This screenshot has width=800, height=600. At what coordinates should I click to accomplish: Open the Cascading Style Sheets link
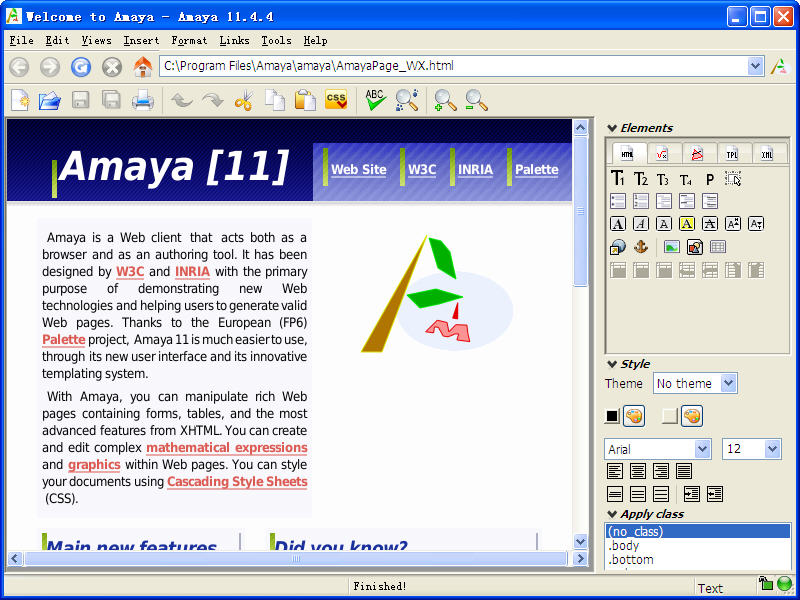pyautogui.click(x=237, y=482)
